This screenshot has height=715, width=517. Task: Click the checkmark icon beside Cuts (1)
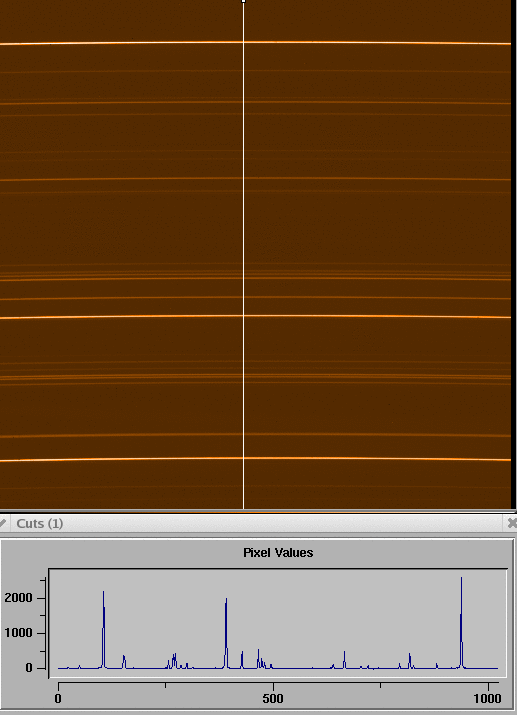click(3, 523)
